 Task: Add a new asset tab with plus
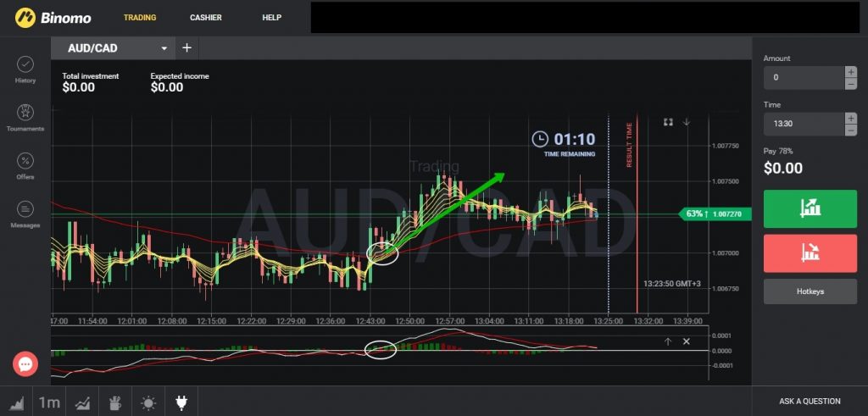[x=187, y=48]
